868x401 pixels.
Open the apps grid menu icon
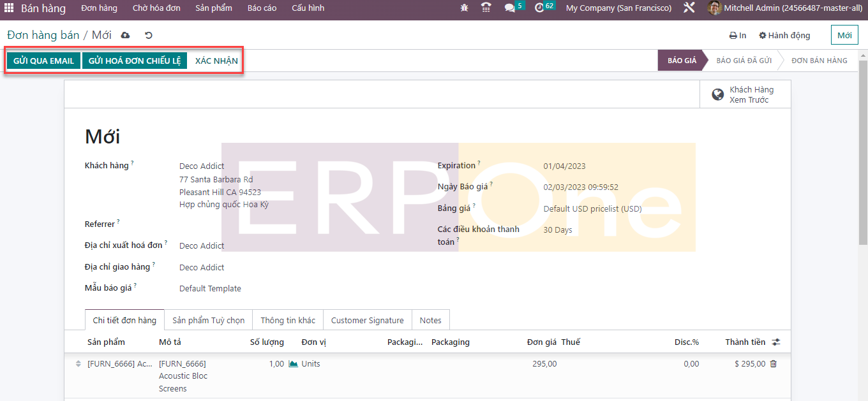(9, 8)
